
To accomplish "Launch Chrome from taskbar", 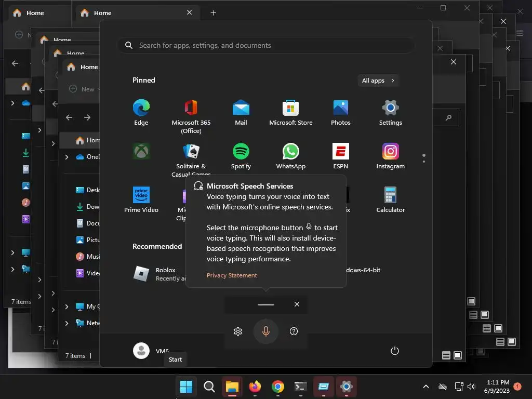I will (278, 387).
